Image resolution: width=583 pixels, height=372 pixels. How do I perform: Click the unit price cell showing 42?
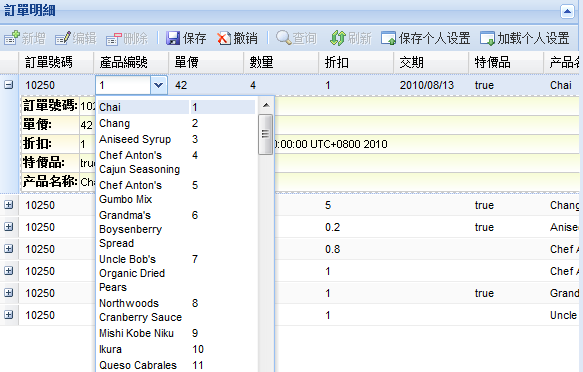[206, 85]
